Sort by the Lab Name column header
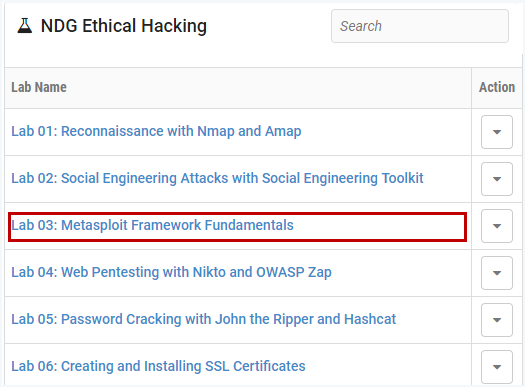 click(x=39, y=87)
